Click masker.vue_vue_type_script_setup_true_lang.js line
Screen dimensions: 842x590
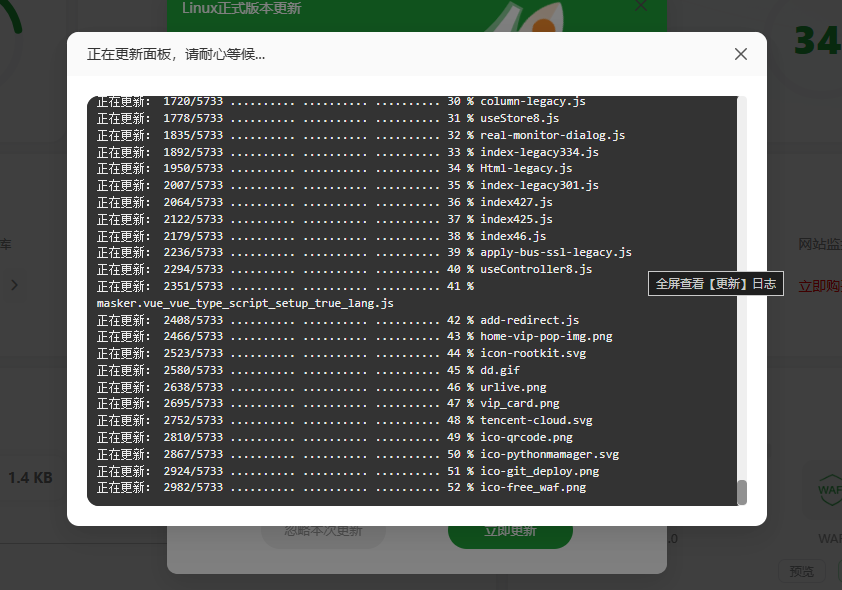245,303
